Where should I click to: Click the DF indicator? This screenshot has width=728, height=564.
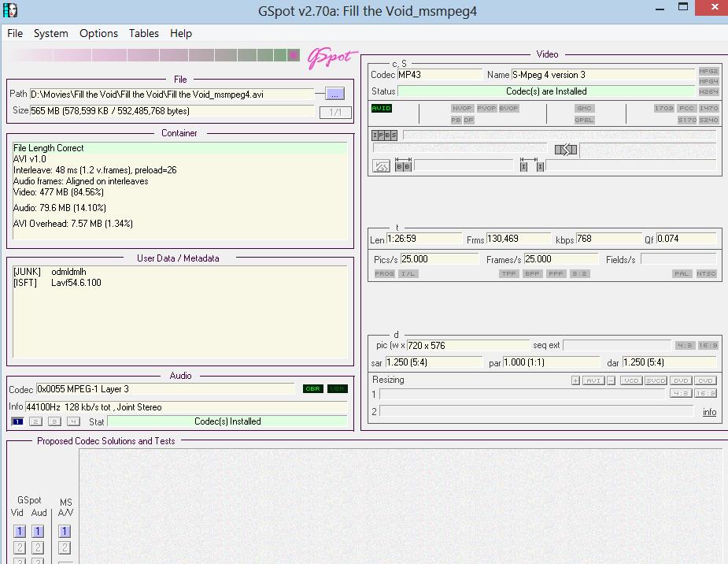(468, 120)
